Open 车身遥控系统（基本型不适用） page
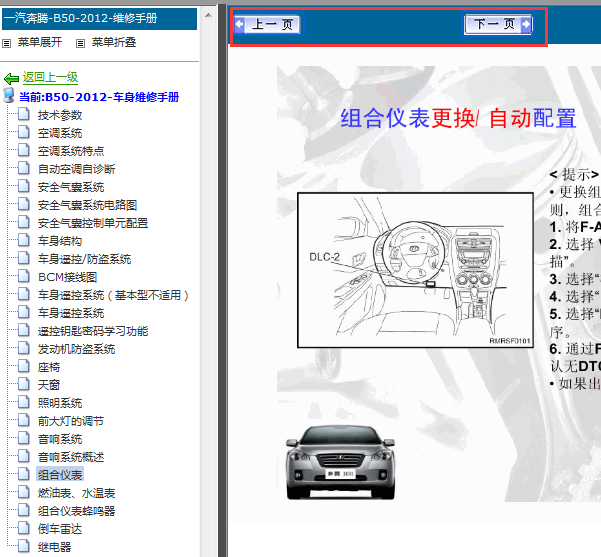 [113, 295]
